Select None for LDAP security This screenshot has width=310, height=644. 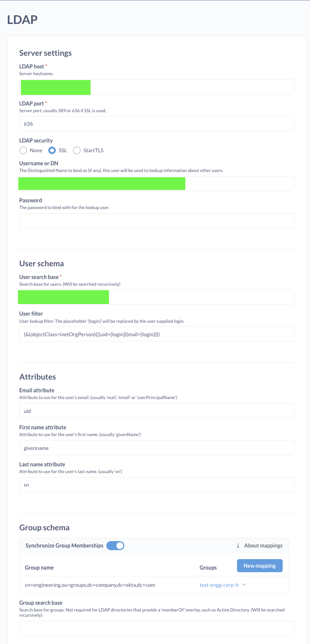23,150
